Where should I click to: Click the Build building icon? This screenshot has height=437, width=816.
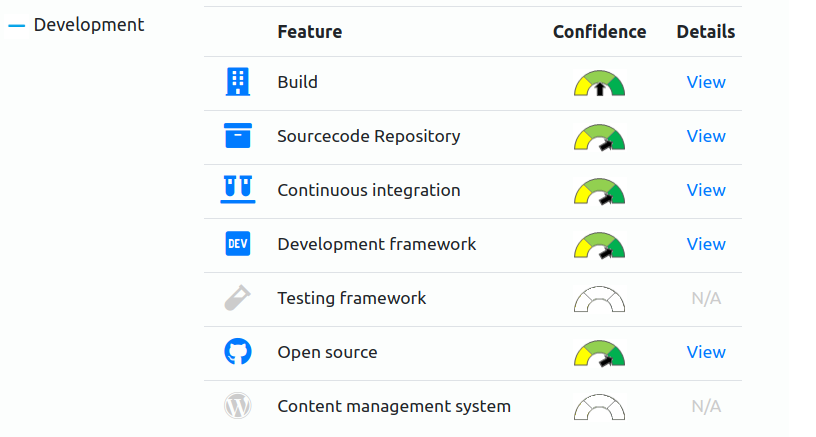point(238,82)
